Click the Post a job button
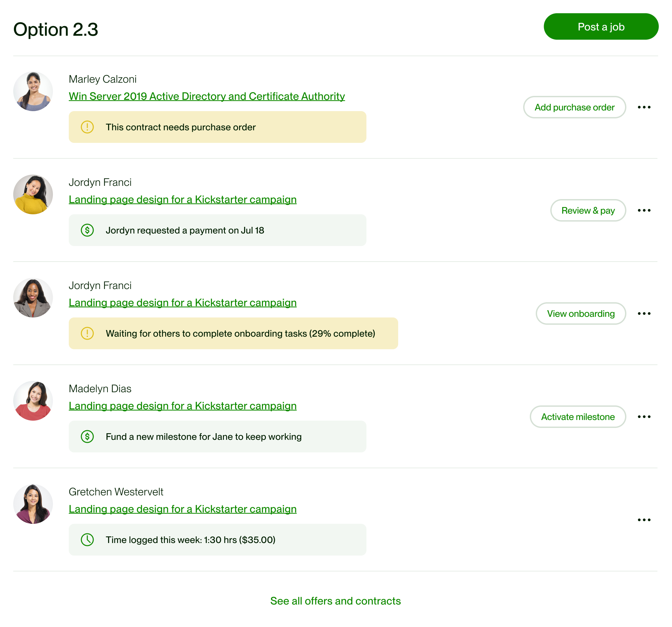Screen dimensions: 672x627 tap(601, 27)
